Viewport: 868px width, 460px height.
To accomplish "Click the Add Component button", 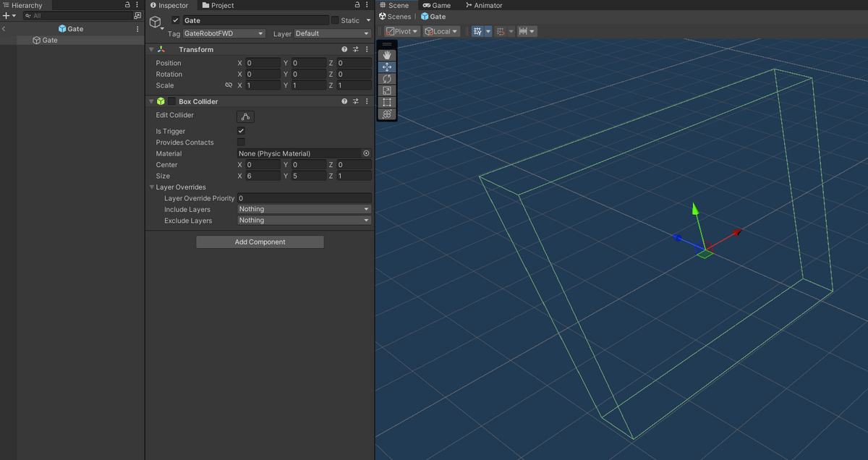I will tap(260, 242).
